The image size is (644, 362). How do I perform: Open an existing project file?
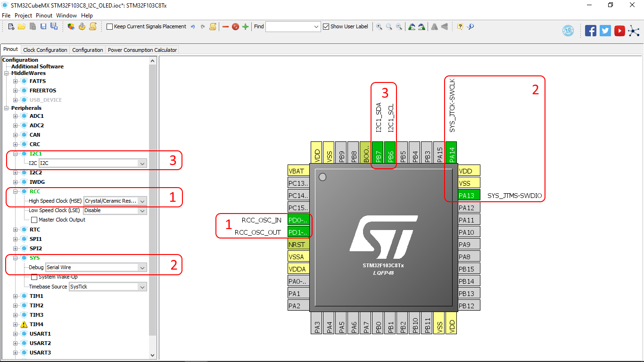(22, 27)
